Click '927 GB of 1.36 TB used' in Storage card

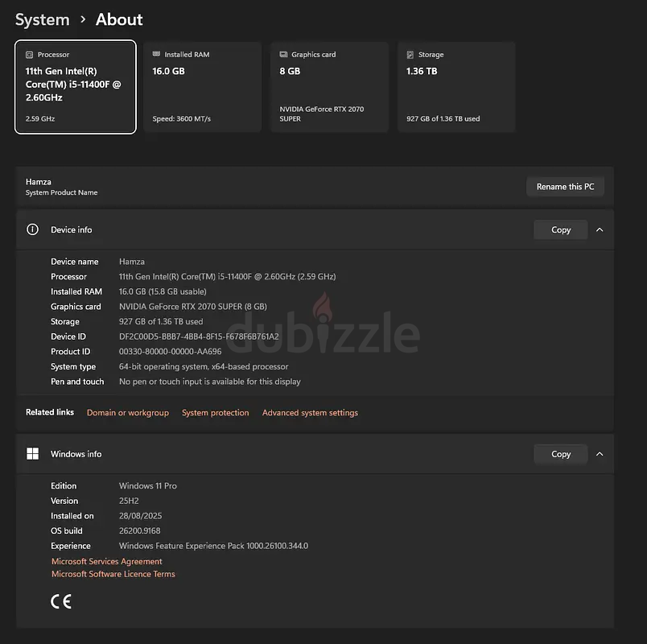point(443,118)
